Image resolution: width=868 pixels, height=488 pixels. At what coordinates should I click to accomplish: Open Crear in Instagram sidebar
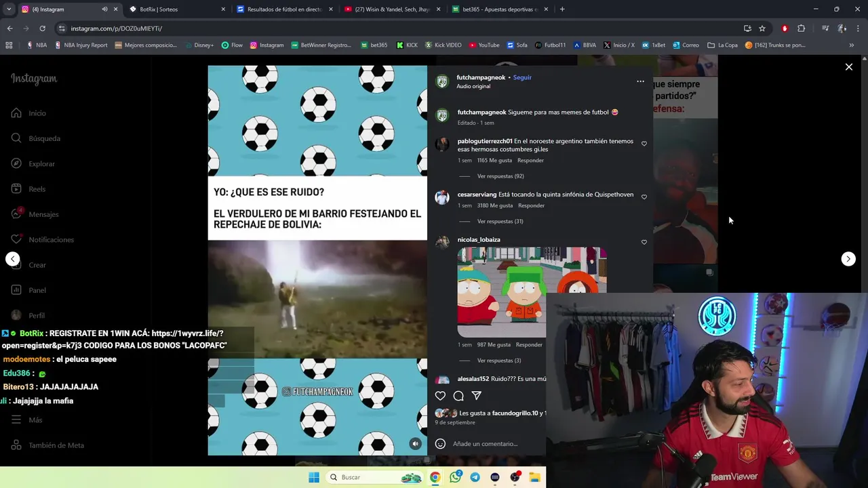point(28,265)
